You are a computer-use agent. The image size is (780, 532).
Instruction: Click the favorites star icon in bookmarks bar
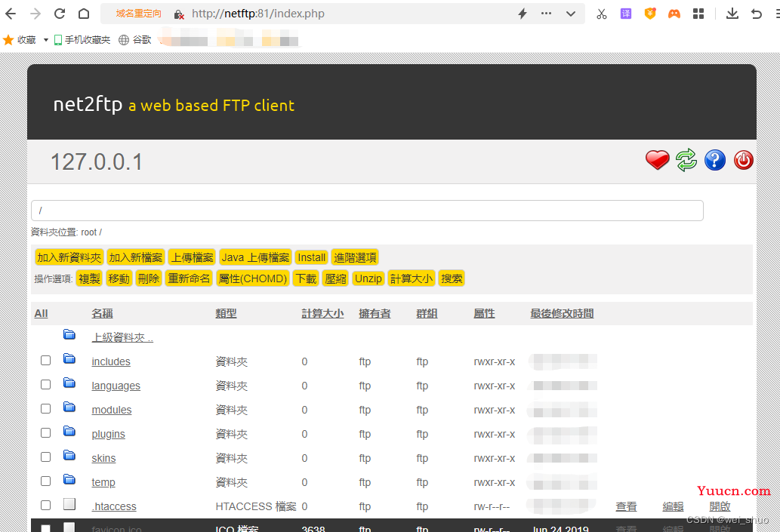(8, 40)
